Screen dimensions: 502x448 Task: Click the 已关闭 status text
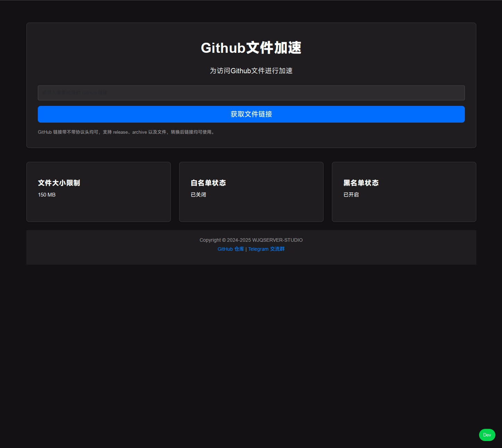199,195
